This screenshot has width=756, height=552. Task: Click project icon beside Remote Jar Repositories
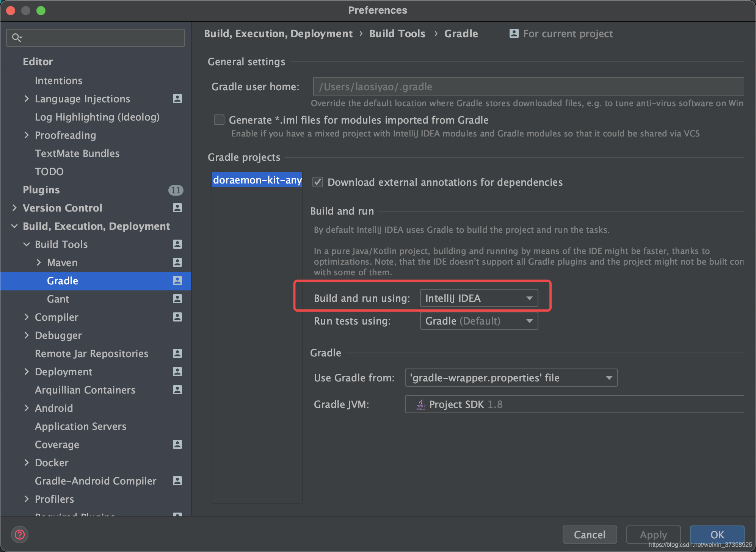pyautogui.click(x=177, y=353)
